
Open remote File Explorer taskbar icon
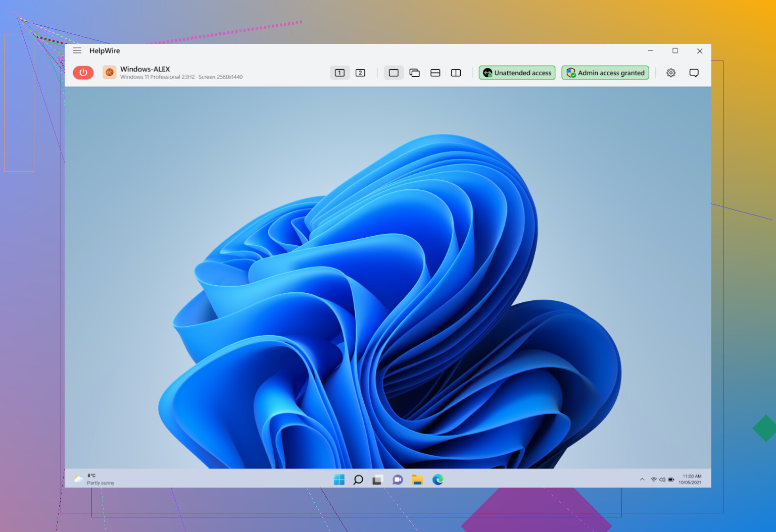[417, 480]
